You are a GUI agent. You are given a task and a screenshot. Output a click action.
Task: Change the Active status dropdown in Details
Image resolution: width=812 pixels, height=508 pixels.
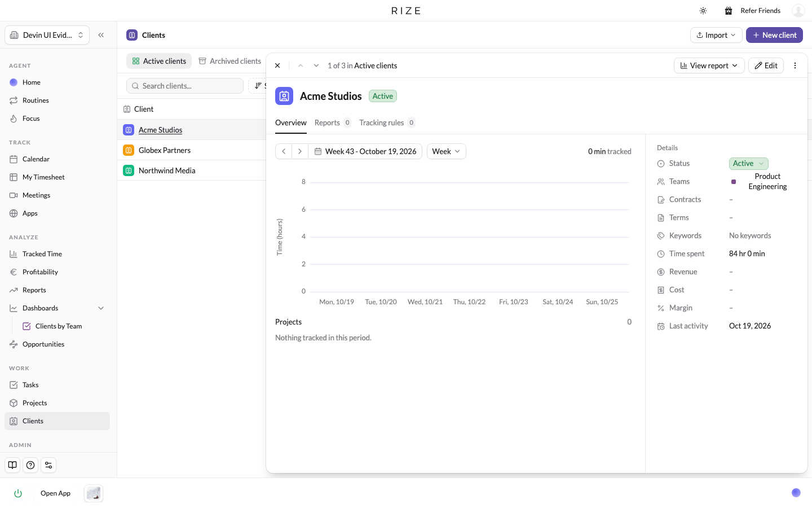tap(749, 164)
